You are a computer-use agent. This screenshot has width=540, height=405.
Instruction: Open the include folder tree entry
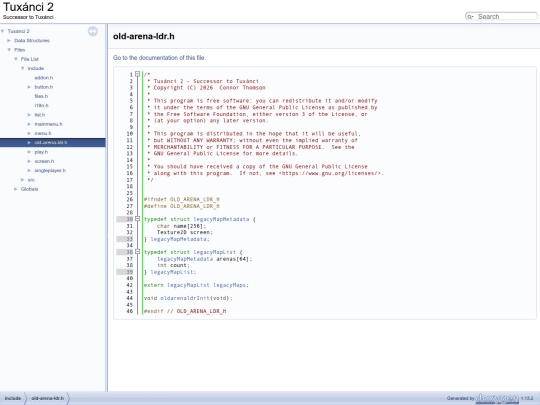coord(36,69)
